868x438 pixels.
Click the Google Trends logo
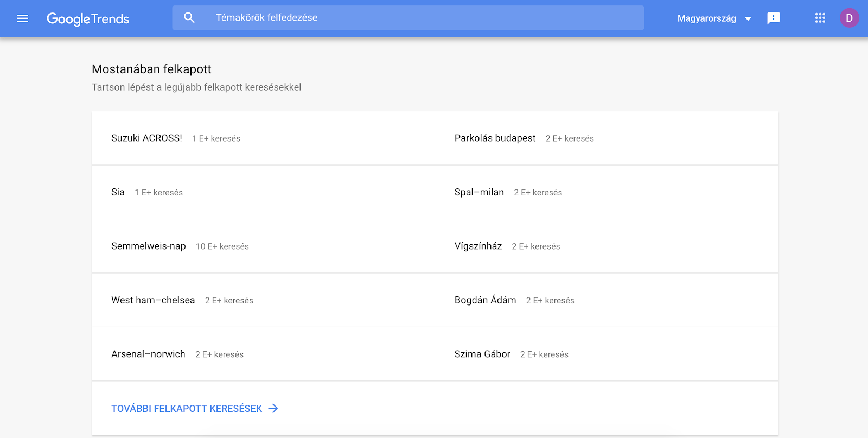88,19
